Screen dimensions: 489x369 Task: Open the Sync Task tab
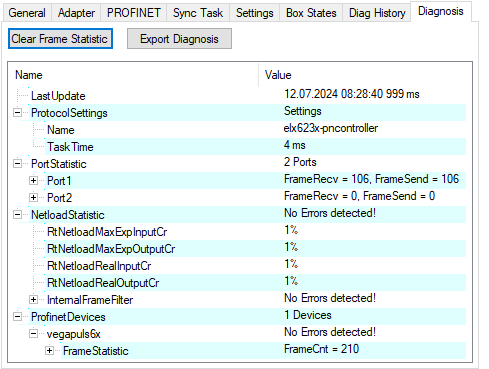pos(198,13)
